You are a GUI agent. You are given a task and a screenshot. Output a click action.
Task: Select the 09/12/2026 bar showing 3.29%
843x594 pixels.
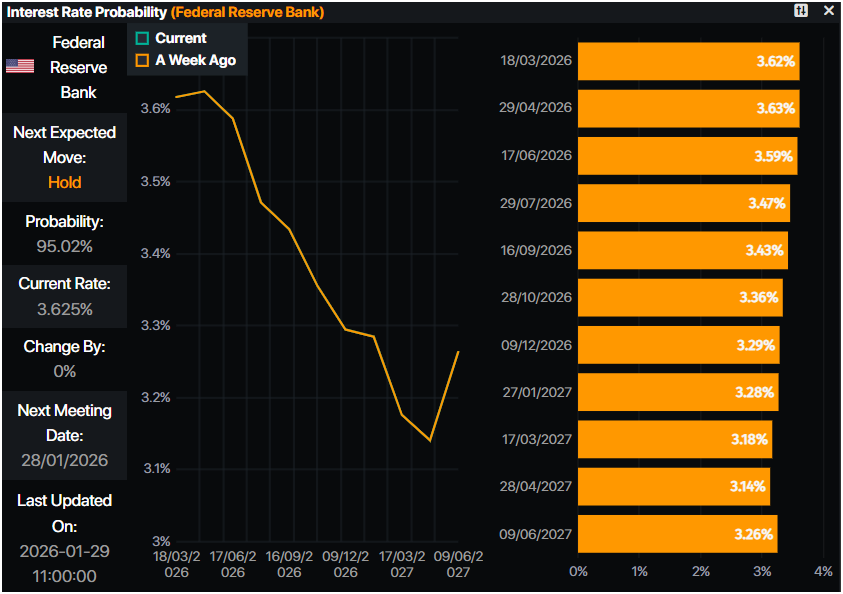(x=678, y=345)
